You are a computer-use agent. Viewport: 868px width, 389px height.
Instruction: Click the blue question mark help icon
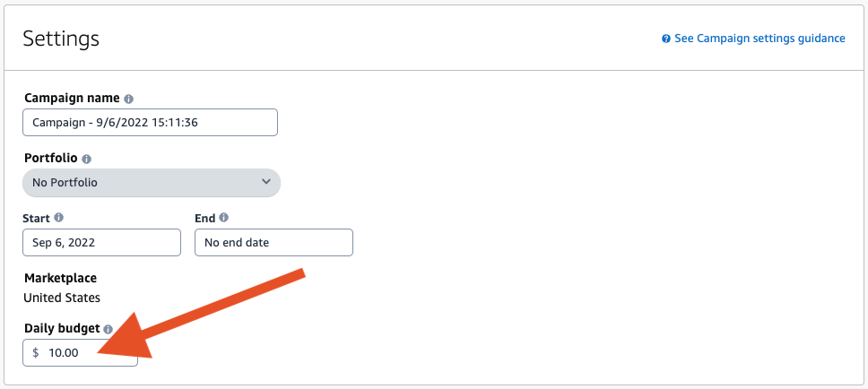pos(666,39)
